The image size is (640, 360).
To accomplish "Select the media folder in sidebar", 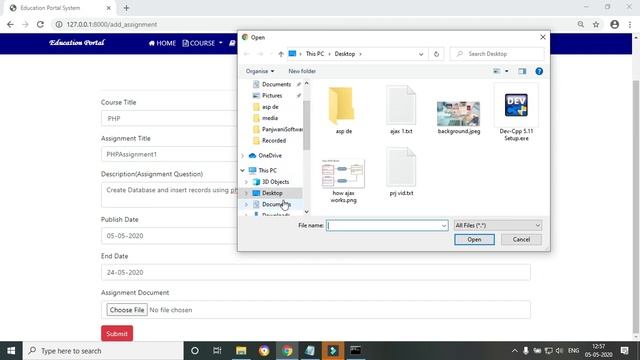I will click(x=270, y=118).
